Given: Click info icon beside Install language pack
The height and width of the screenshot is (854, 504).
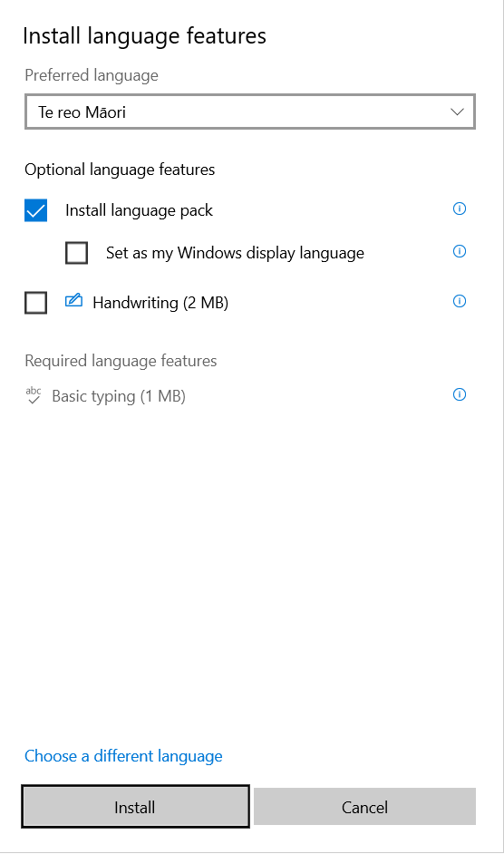Looking at the screenshot, I should point(460,209).
